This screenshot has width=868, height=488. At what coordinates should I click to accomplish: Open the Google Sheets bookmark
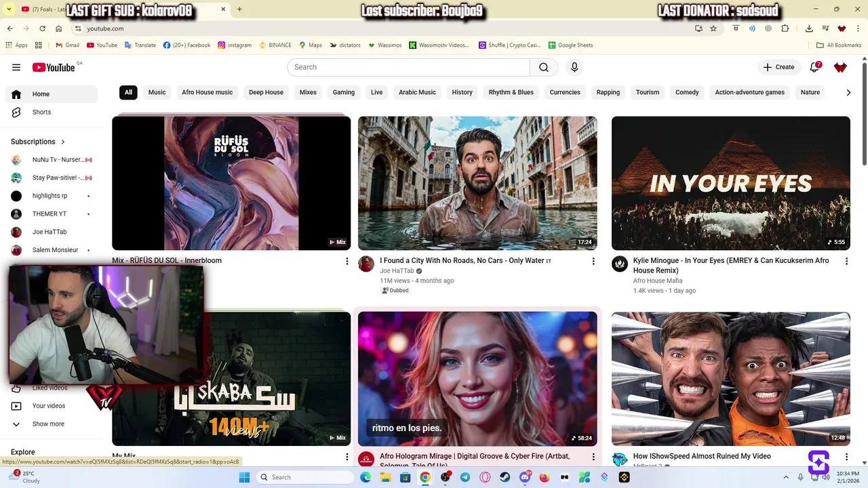[x=570, y=45]
